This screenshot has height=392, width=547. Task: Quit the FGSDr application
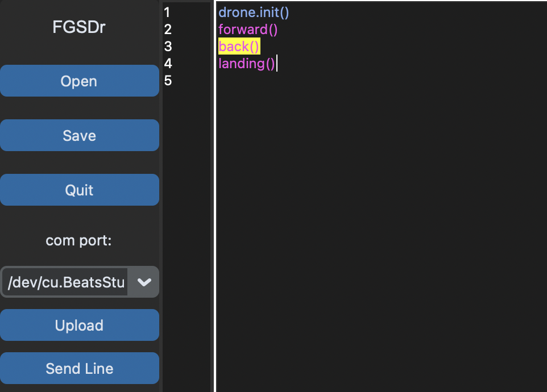click(x=79, y=190)
